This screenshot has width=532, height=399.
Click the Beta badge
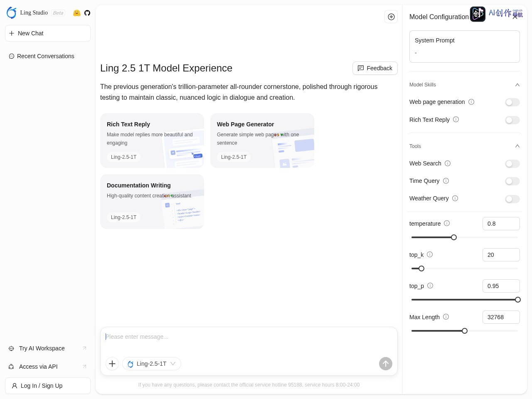58,13
